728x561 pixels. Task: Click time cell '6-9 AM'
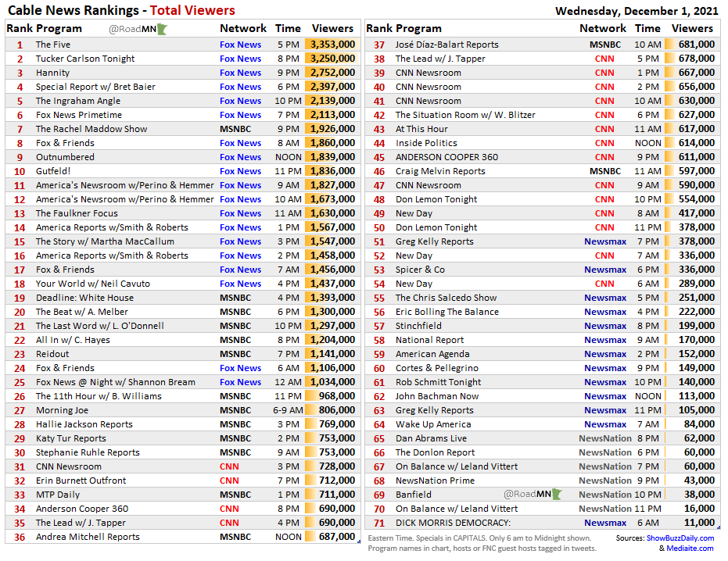288,410
